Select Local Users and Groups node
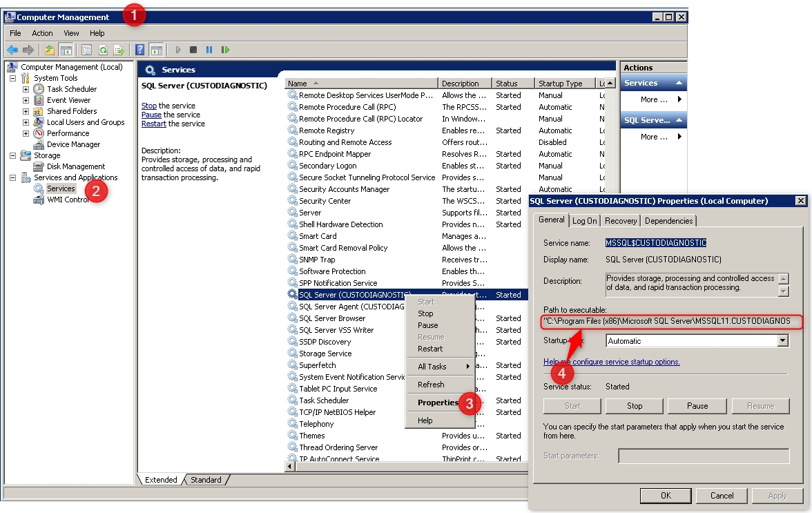The image size is (812, 513). click(x=86, y=122)
